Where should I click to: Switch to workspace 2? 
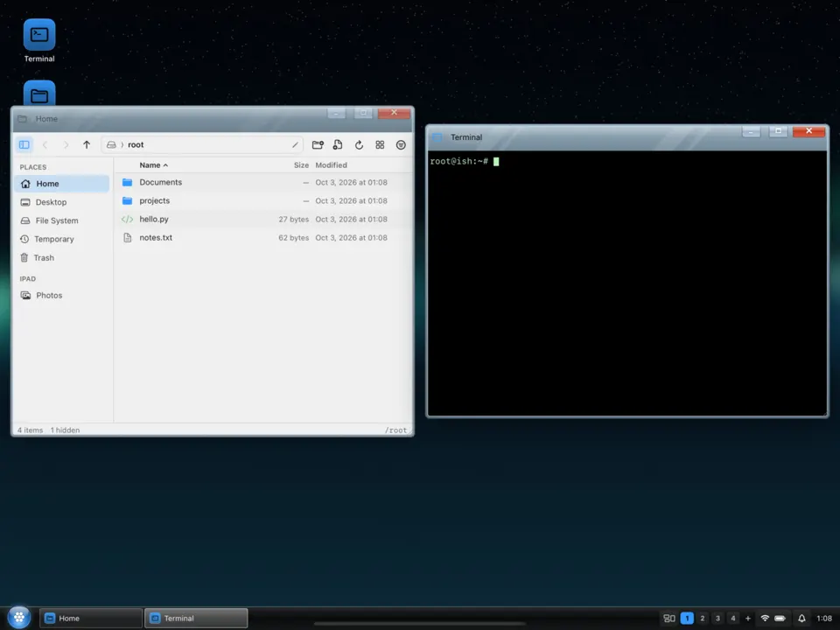[x=703, y=619]
